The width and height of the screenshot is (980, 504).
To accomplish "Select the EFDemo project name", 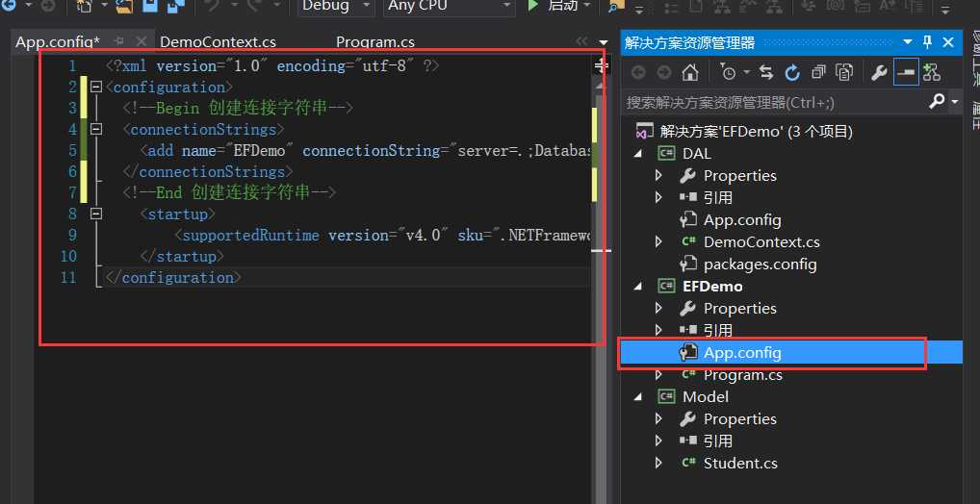I will (x=712, y=286).
